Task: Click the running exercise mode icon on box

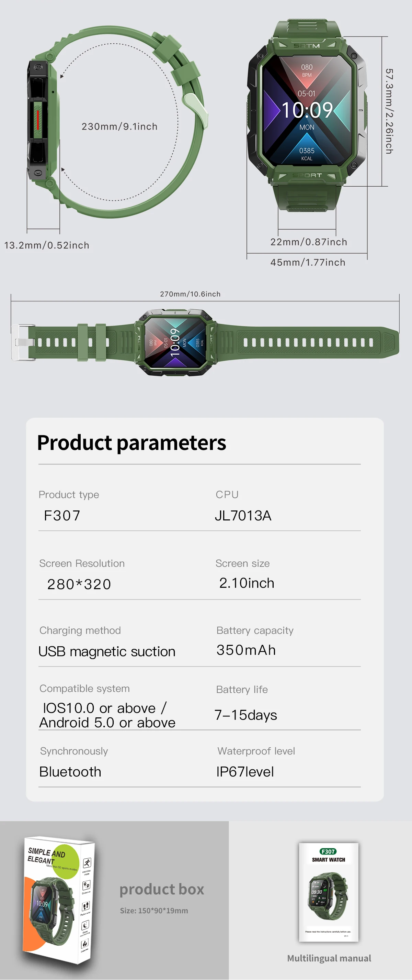Action: (x=87, y=863)
